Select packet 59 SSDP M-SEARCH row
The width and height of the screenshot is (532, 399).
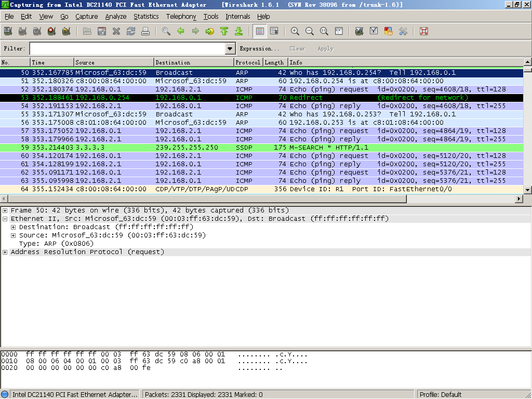tap(262, 148)
